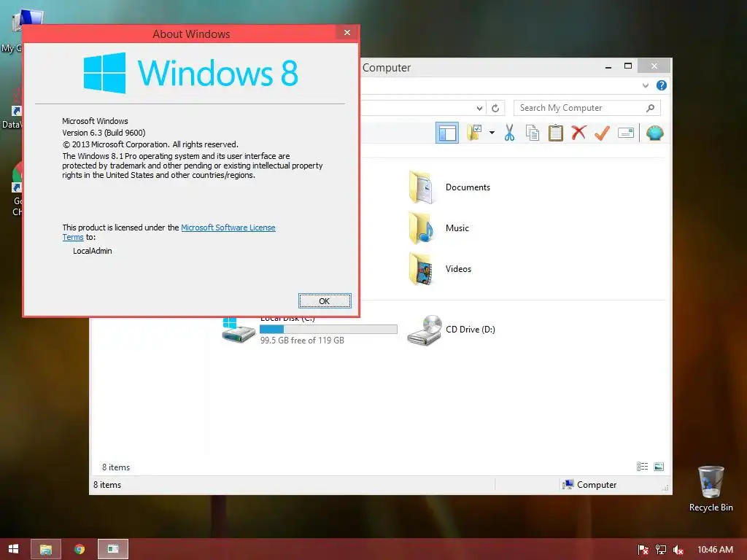Click the folder options icon in Explorer toolbar

tap(474, 133)
